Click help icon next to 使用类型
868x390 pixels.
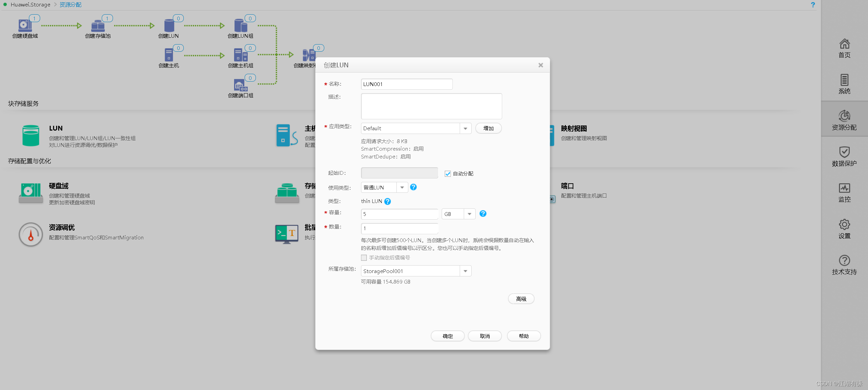click(x=413, y=187)
